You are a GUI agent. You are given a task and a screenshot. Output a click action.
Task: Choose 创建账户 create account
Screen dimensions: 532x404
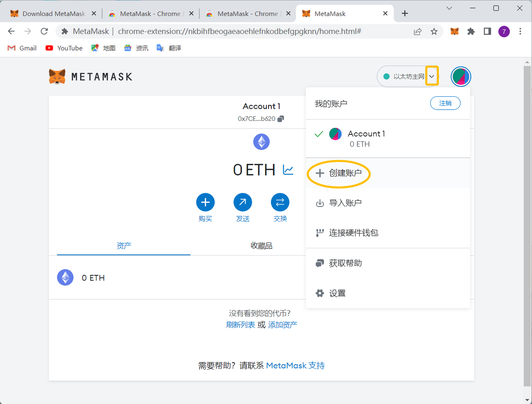pos(388,173)
